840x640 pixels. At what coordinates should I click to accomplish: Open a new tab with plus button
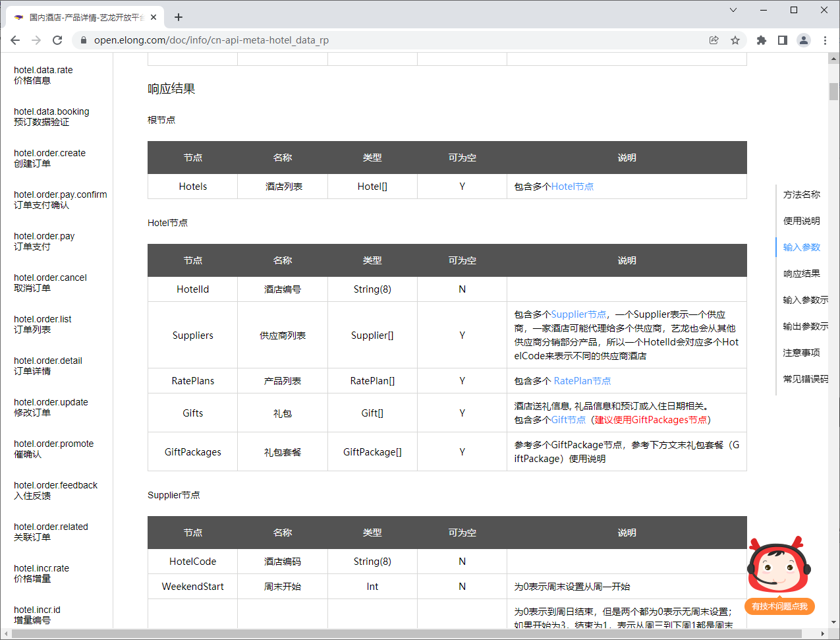[x=179, y=17]
